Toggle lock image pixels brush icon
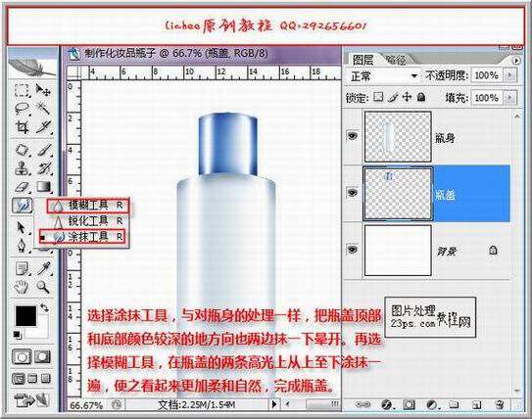Image resolution: width=532 pixels, height=419 pixels. click(393, 97)
